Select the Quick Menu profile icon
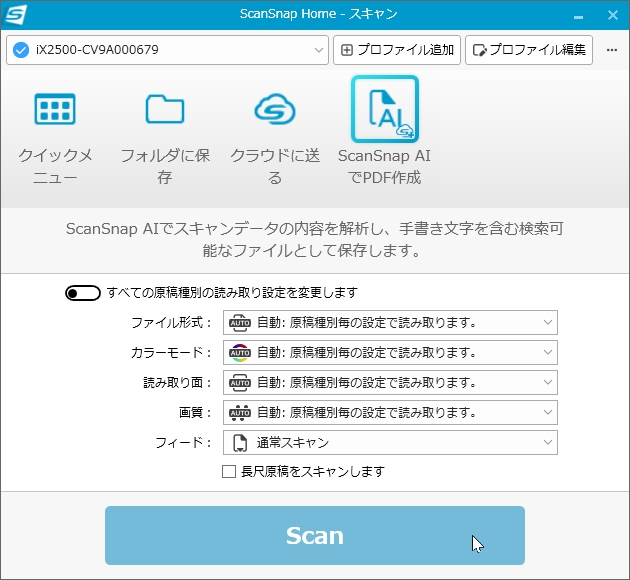The image size is (630, 580). tap(55, 109)
